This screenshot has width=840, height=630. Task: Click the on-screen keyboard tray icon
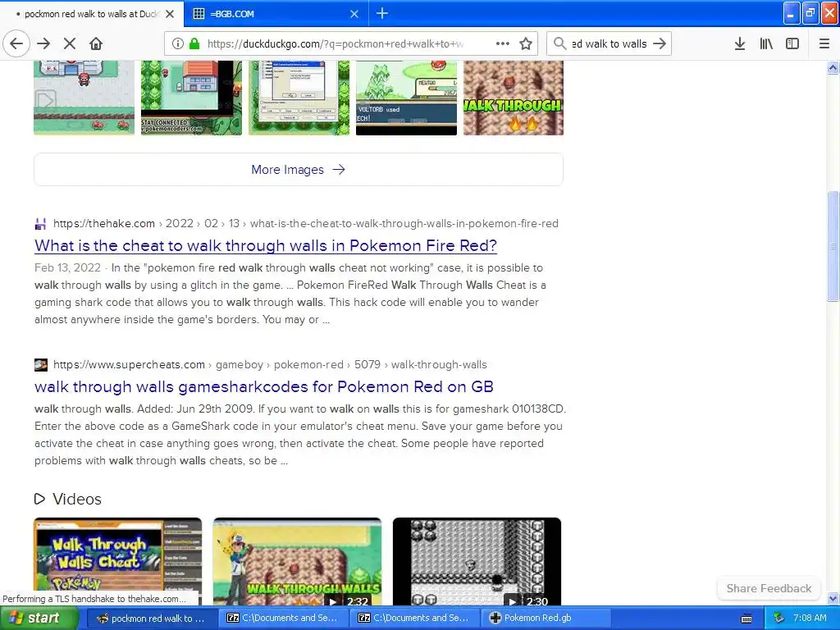tap(746, 619)
